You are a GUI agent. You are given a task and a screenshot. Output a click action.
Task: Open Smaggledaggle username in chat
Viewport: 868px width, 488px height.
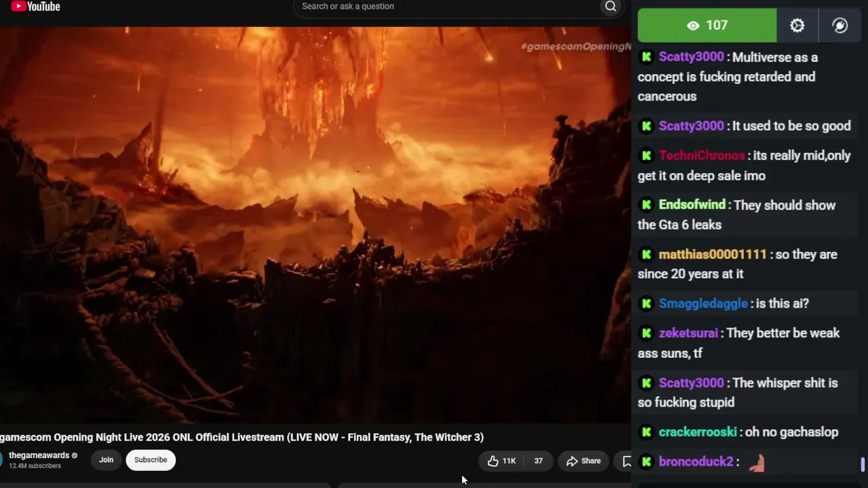pyautogui.click(x=703, y=304)
